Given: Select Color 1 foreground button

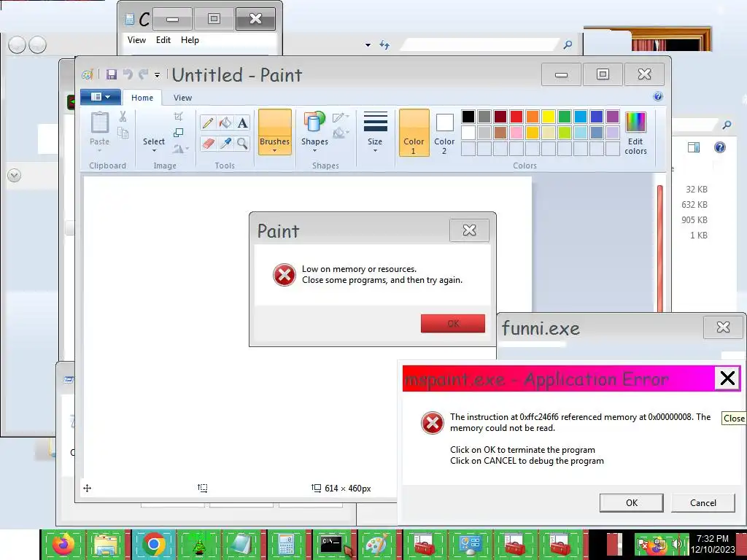Looking at the screenshot, I should coord(414,133).
